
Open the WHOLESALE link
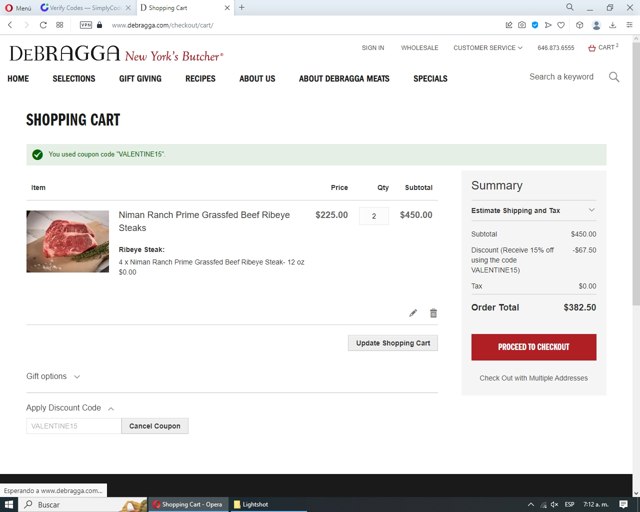coord(419,48)
